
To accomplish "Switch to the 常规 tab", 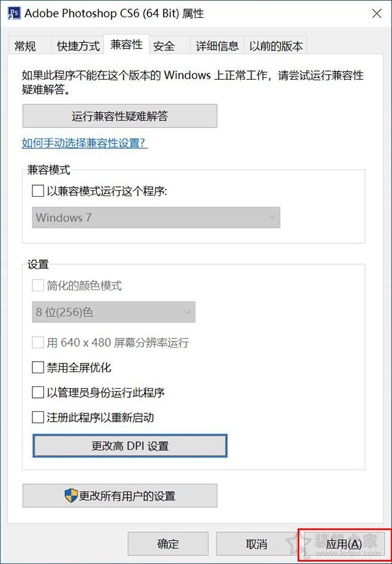I will pyautogui.click(x=28, y=45).
